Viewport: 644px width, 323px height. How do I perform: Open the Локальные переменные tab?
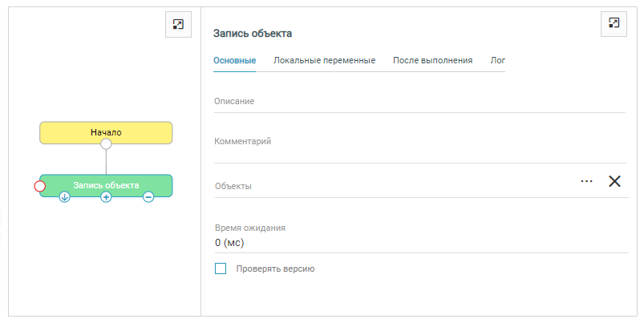tap(324, 60)
